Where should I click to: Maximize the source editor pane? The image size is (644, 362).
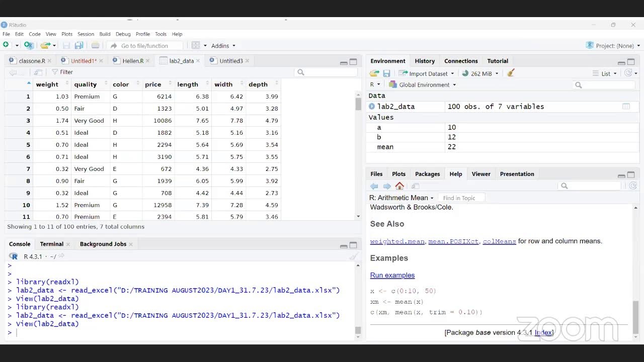click(x=353, y=62)
